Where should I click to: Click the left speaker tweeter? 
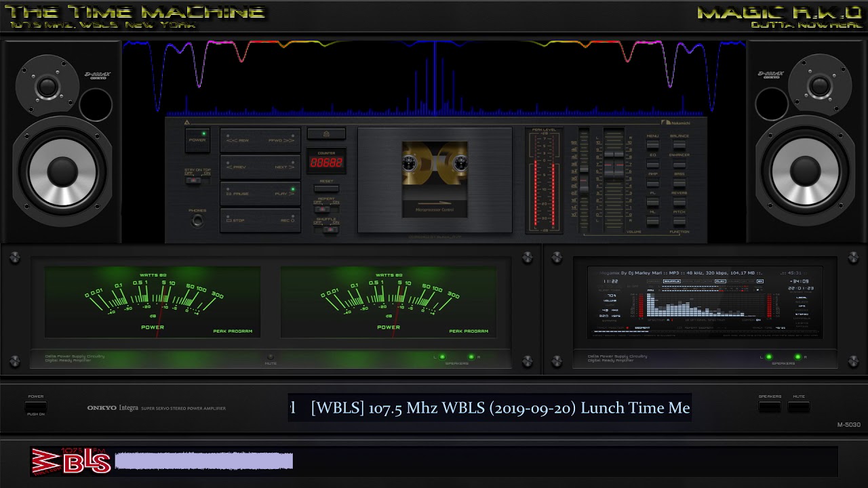point(47,86)
